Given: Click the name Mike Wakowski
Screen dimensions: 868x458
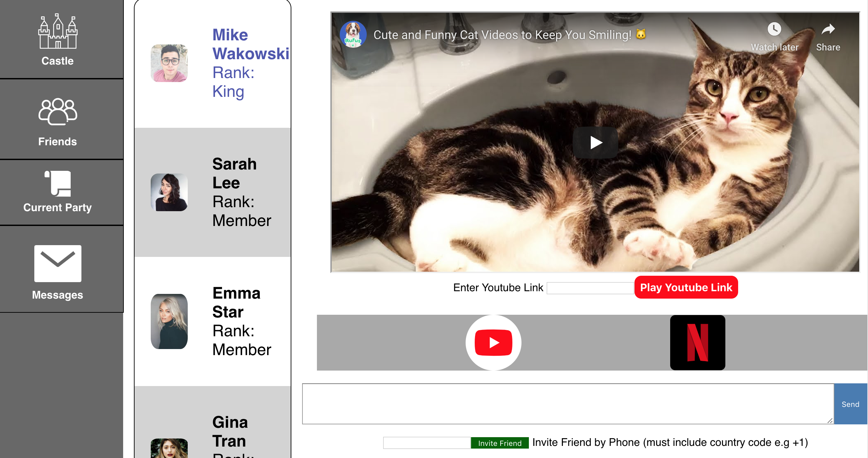Looking at the screenshot, I should (251, 44).
